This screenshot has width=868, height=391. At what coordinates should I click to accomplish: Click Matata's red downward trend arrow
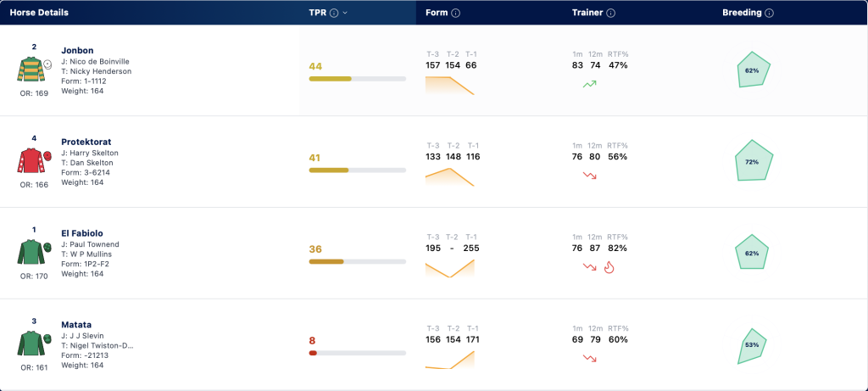pos(590,358)
